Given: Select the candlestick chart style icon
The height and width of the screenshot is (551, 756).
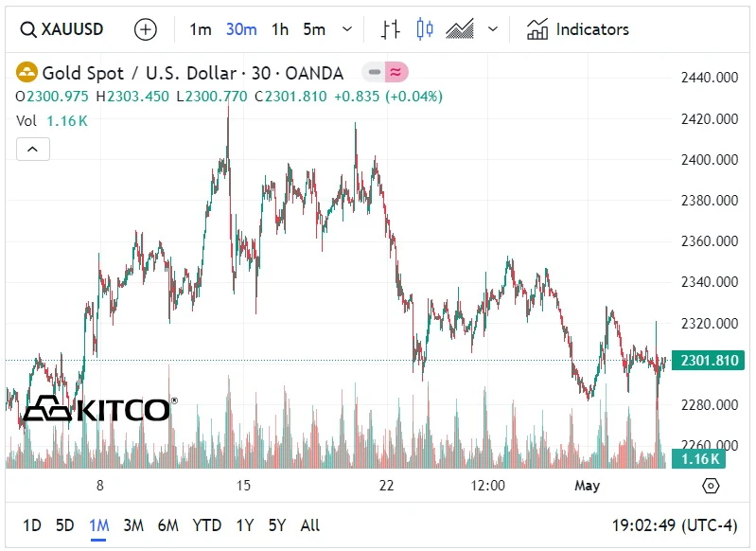Looking at the screenshot, I should (x=425, y=29).
